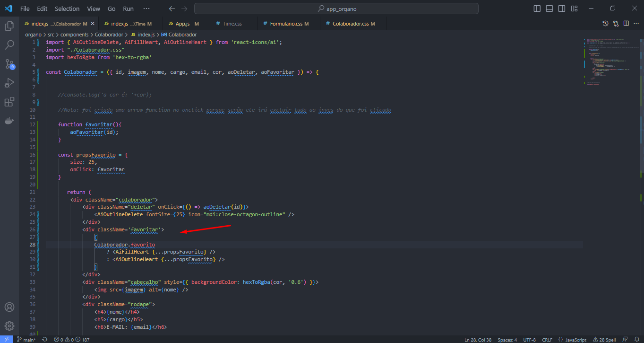Open the Edit menu
This screenshot has width=644, height=343.
(42, 9)
